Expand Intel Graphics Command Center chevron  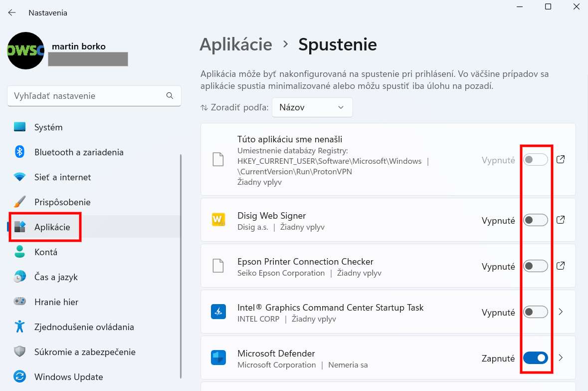click(x=561, y=312)
